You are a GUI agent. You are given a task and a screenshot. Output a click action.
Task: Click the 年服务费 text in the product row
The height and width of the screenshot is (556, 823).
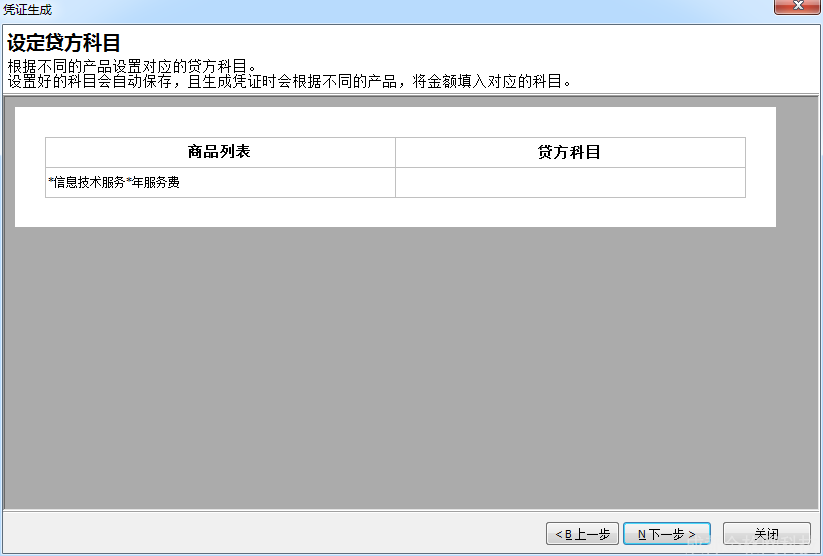click(156, 183)
